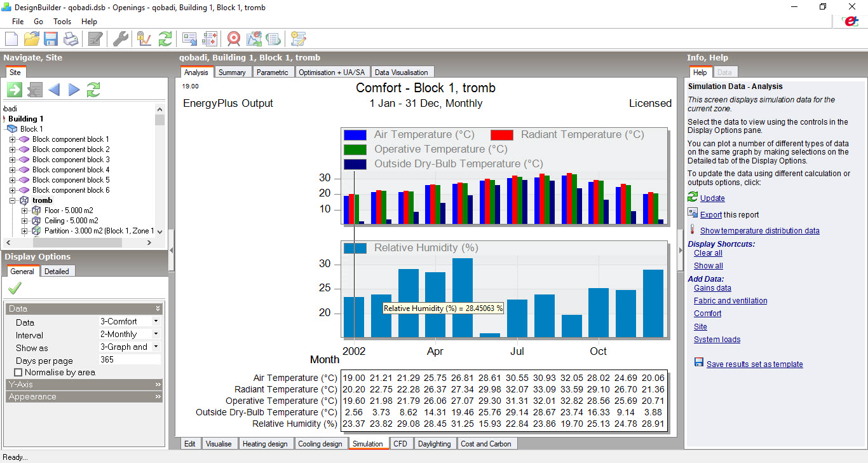Click the red Radiant Temperature legend swatch
This screenshot has width=868, height=463.
coord(502,135)
